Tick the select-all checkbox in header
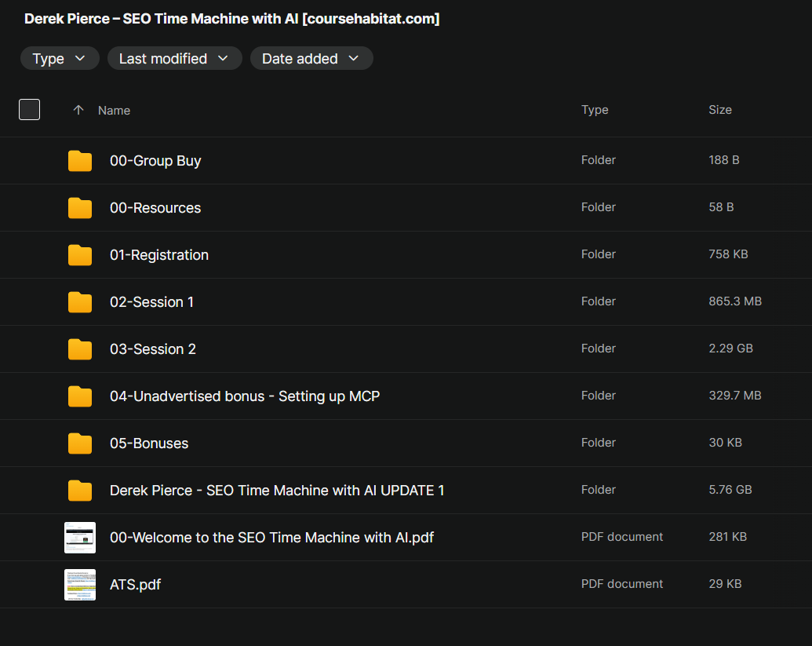 [29, 110]
